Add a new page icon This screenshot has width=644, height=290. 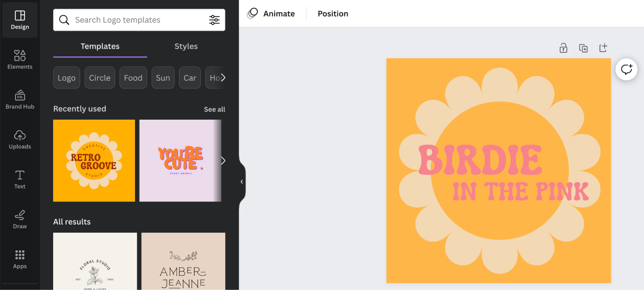(603, 48)
